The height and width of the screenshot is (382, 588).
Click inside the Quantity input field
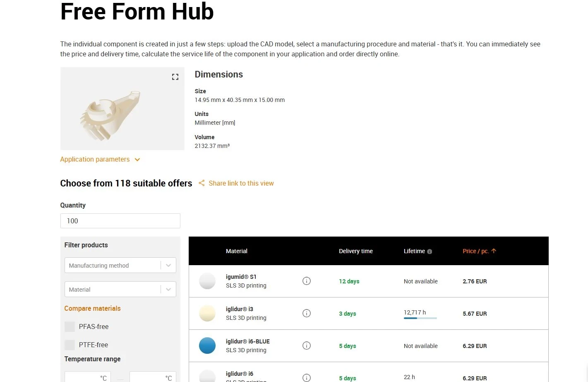(120, 221)
